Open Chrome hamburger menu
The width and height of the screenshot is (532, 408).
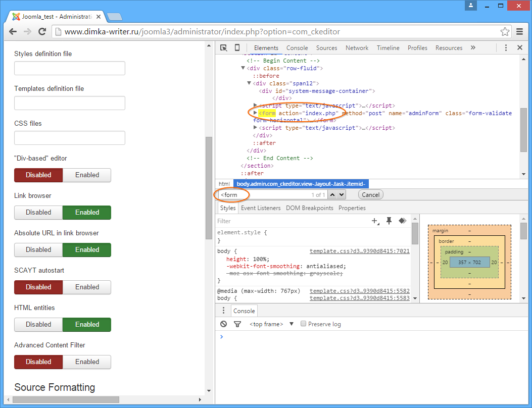click(519, 31)
